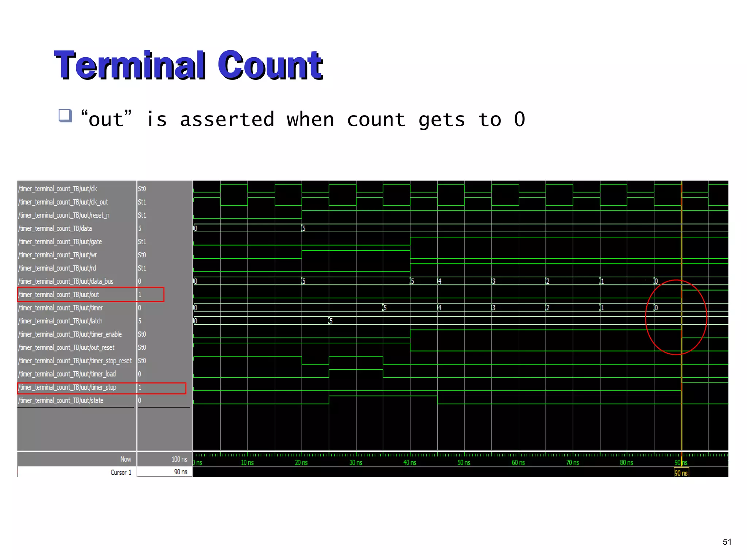
Task: Click the 40 ns mark on the time ruler
Action: [x=410, y=463]
